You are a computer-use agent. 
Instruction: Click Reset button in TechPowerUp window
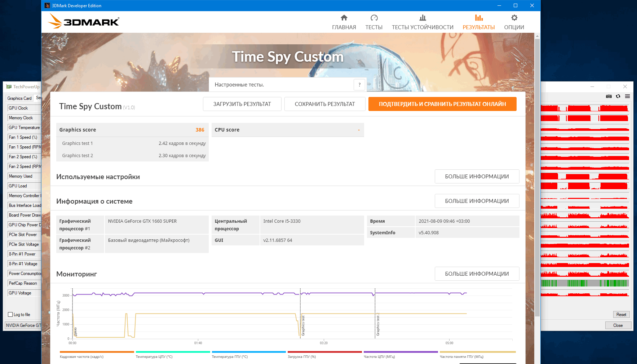click(x=621, y=315)
